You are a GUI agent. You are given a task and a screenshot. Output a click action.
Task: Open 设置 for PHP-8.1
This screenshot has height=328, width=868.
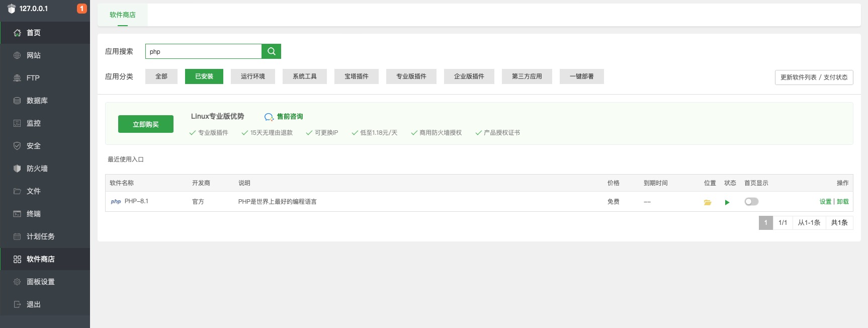click(825, 202)
